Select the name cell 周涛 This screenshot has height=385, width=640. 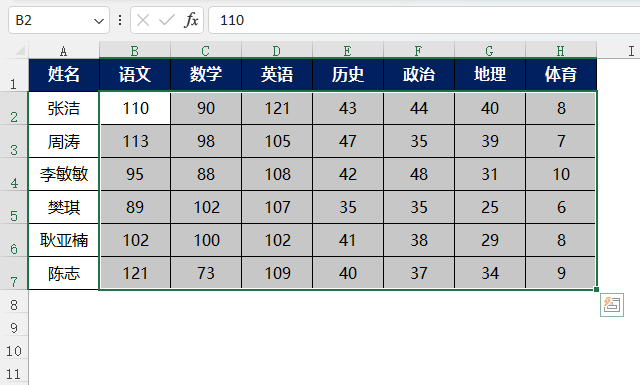pyautogui.click(x=64, y=141)
